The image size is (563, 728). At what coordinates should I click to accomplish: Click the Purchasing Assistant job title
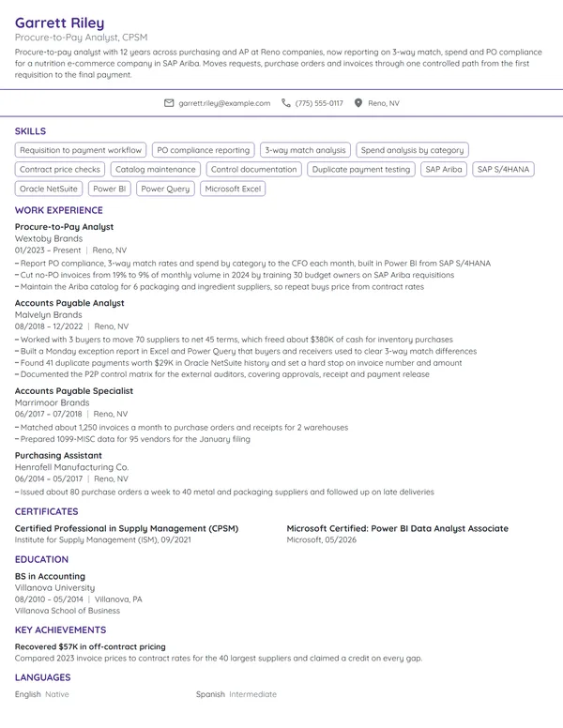coord(58,455)
